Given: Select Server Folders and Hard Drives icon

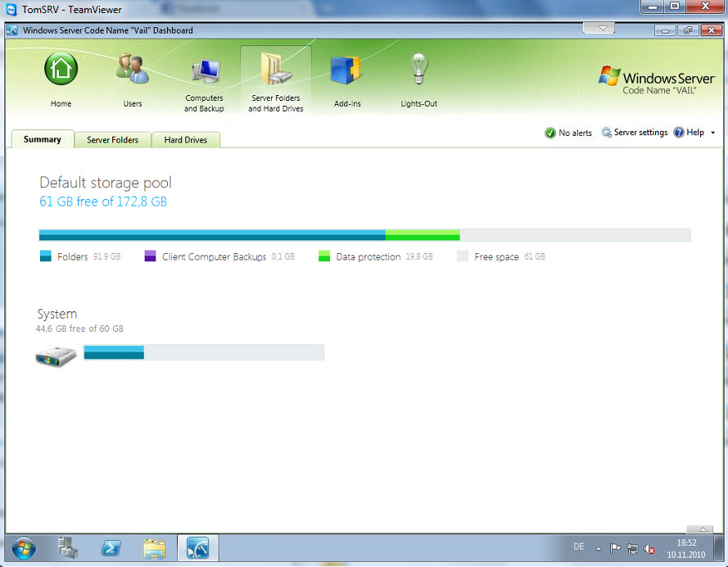Looking at the screenshot, I should (275, 71).
